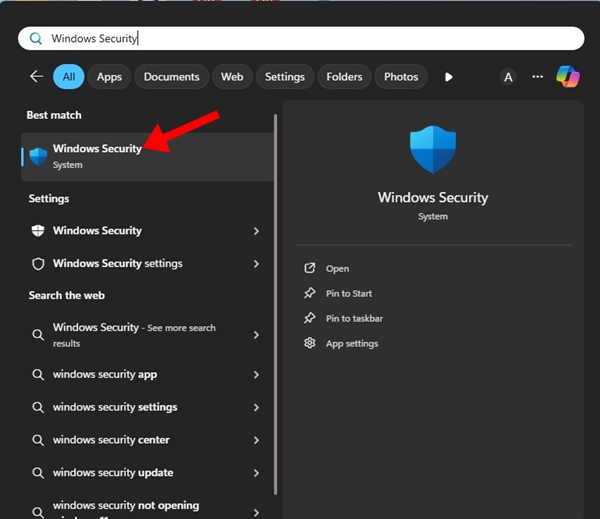Go back using the left arrow
This screenshot has width=600, height=519.
point(37,77)
